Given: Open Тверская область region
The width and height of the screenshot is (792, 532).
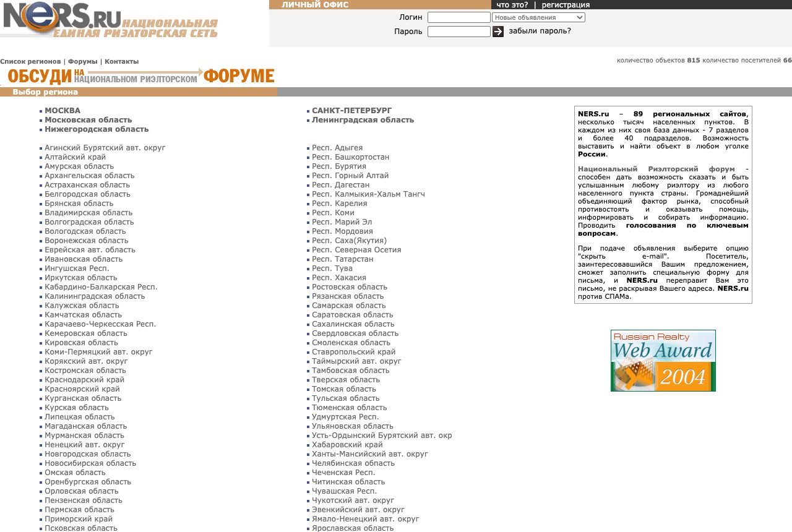Looking at the screenshot, I should (346, 380).
